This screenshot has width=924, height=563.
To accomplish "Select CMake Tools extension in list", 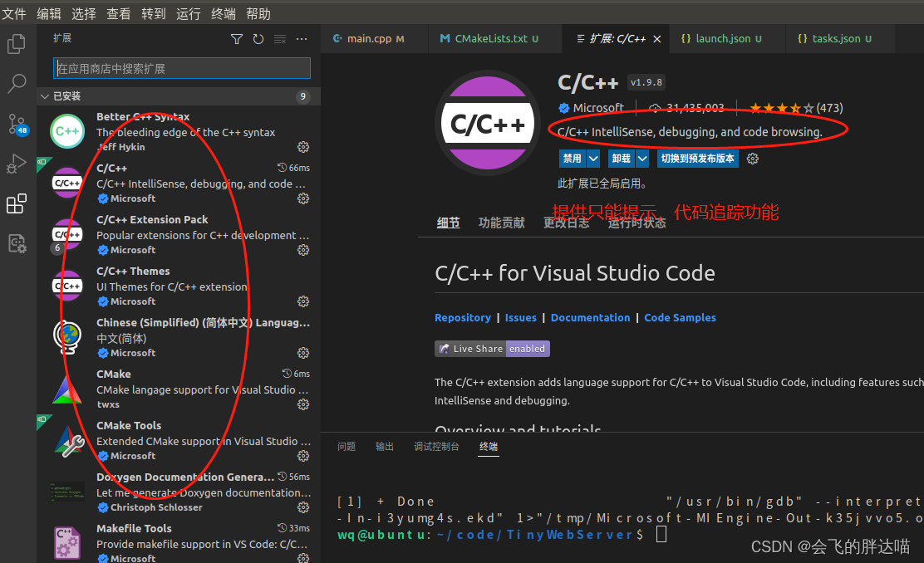I will 179,440.
